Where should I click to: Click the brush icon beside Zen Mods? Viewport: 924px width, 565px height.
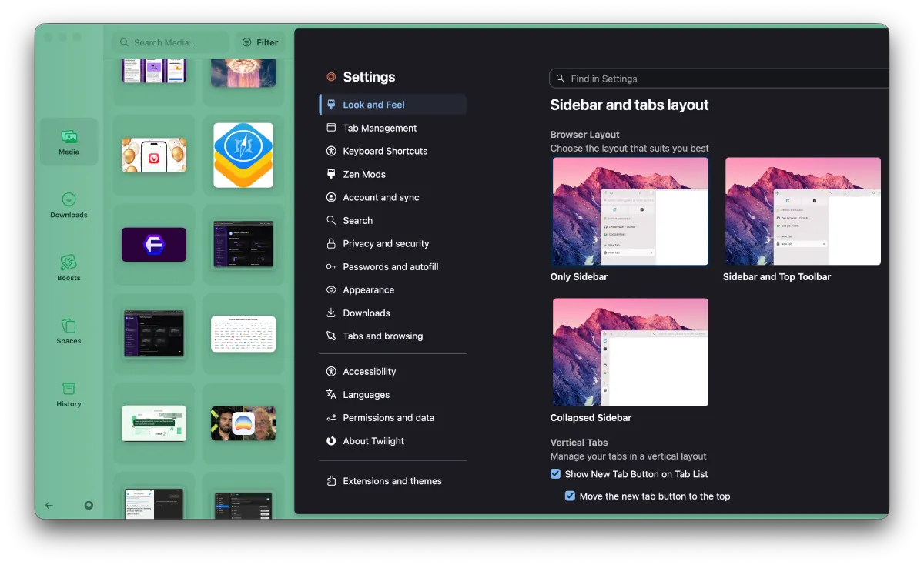[331, 174]
